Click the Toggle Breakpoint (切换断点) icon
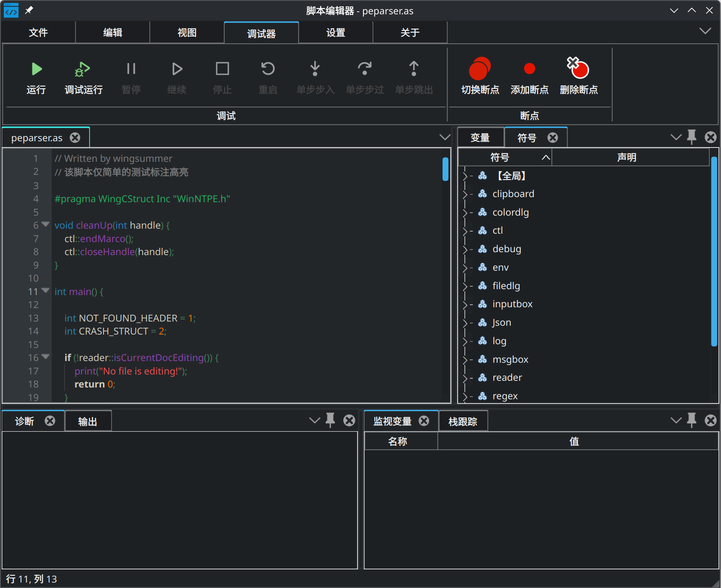The height and width of the screenshot is (588, 721). pos(480,69)
